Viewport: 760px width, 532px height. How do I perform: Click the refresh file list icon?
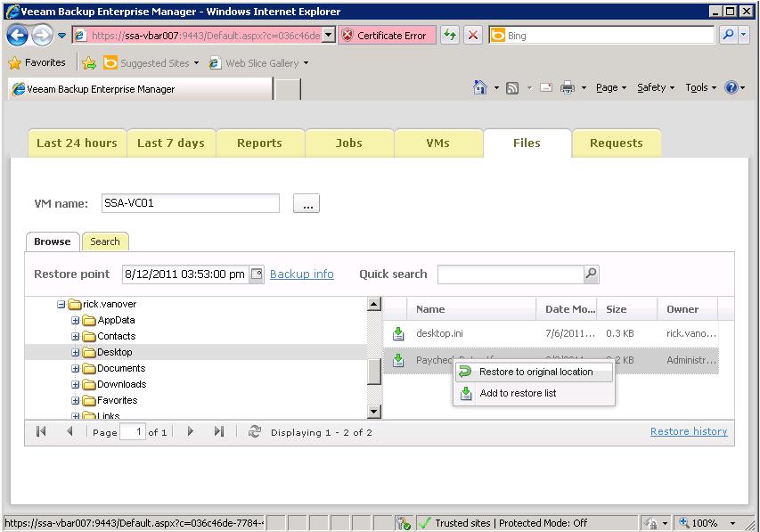click(255, 431)
